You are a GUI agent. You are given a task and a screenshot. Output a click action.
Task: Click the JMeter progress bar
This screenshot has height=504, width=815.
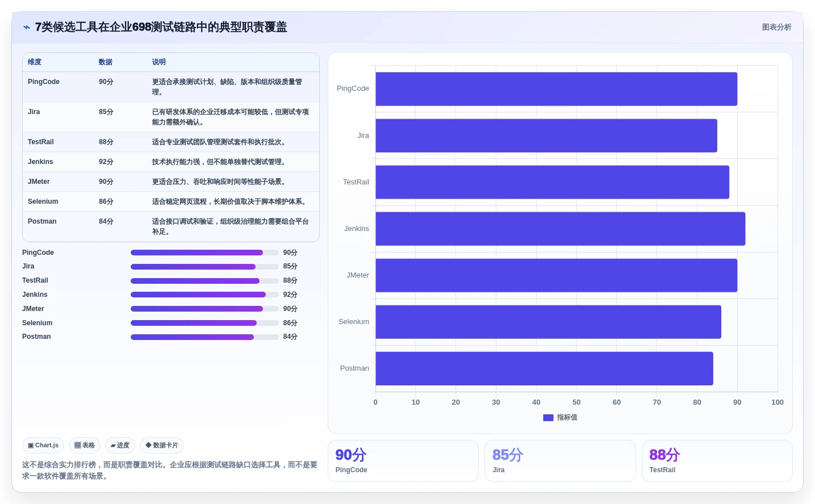click(204, 309)
